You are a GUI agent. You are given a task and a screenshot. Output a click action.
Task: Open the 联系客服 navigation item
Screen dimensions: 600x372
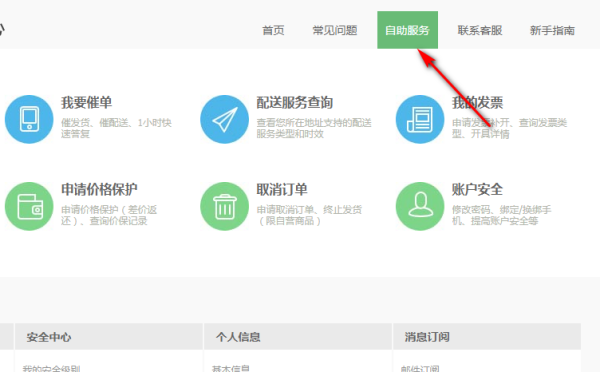tap(480, 30)
